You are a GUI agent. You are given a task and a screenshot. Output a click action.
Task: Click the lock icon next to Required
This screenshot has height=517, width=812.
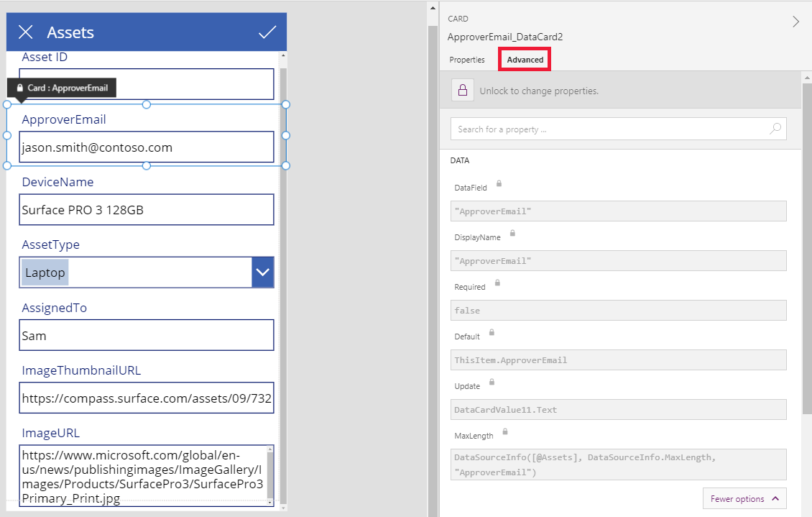coord(497,283)
